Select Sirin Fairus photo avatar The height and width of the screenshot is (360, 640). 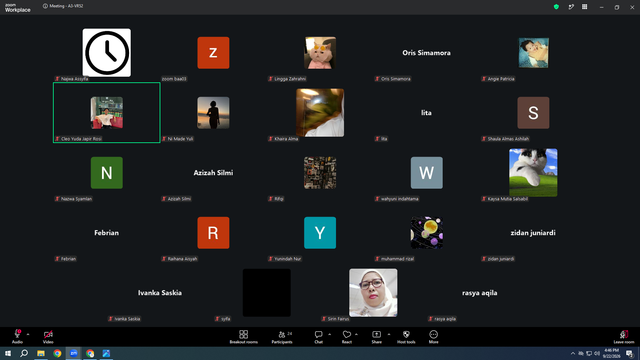(373, 293)
